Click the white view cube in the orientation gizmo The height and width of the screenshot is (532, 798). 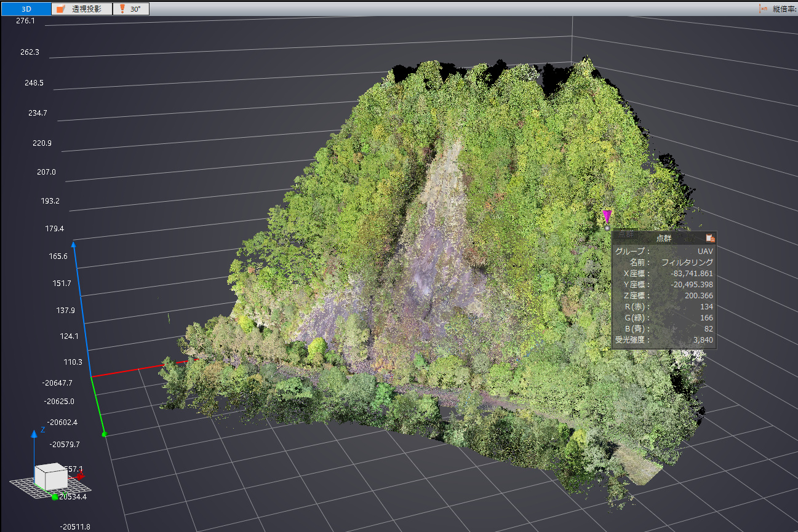tap(50, 477)
